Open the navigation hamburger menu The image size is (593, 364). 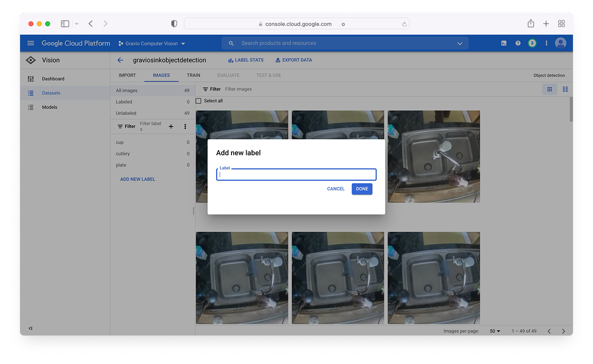[x=31, y=43]
